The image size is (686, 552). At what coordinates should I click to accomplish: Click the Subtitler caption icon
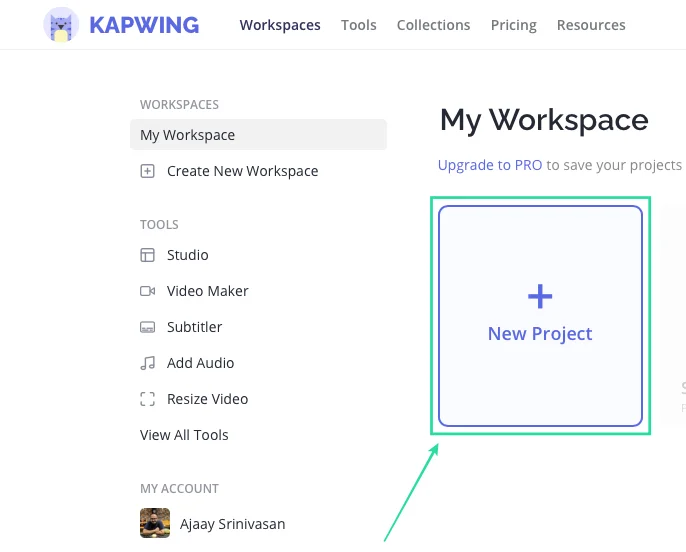pyautogui.click(x=148, y=327)
